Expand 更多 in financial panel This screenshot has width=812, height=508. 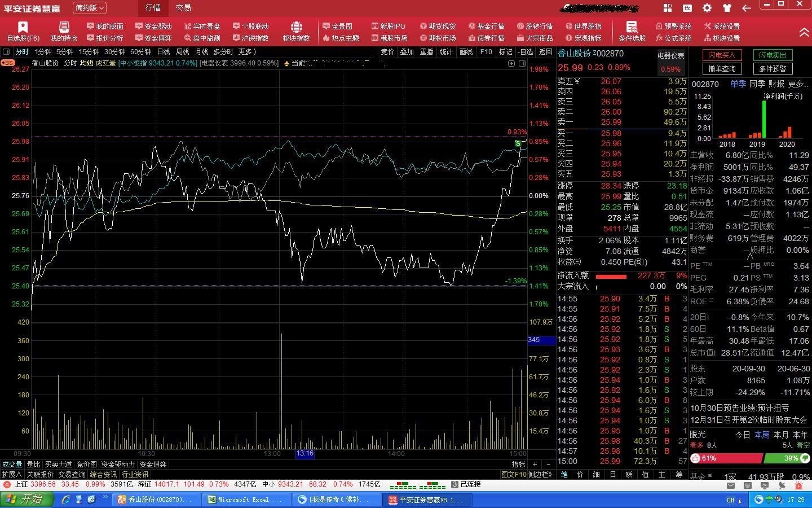pyautogui.click(x=798, y=84)
